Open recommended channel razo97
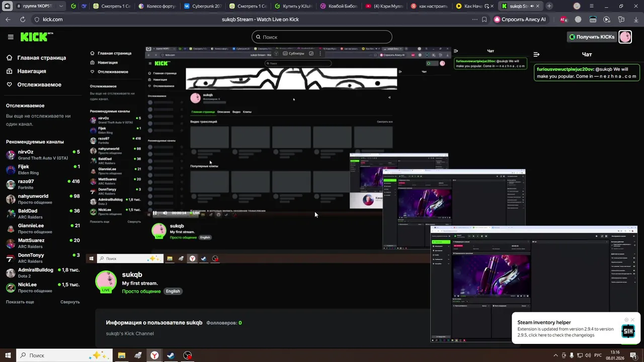644x362 pixels. point(43,184)
